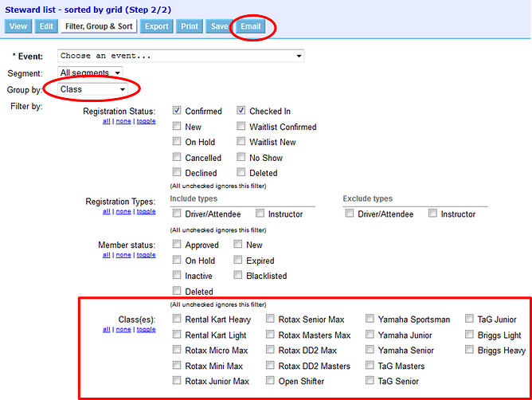Expand the Segment dropdown

click(x=90, y=73)
